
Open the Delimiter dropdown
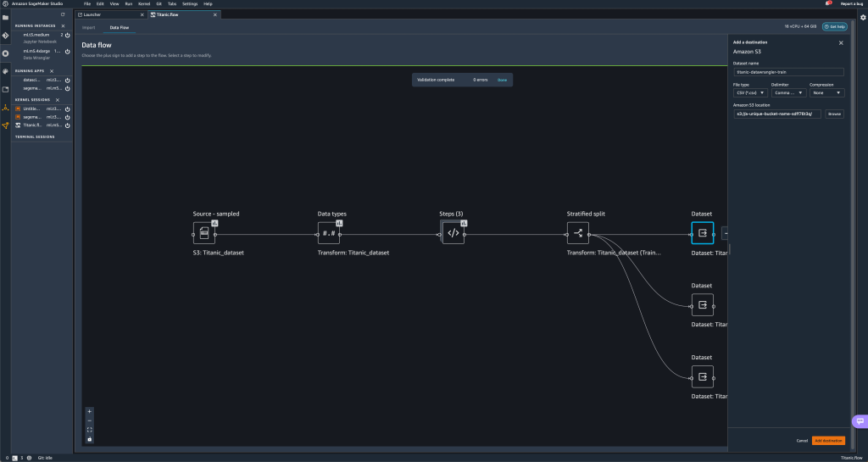click(788, 93)
